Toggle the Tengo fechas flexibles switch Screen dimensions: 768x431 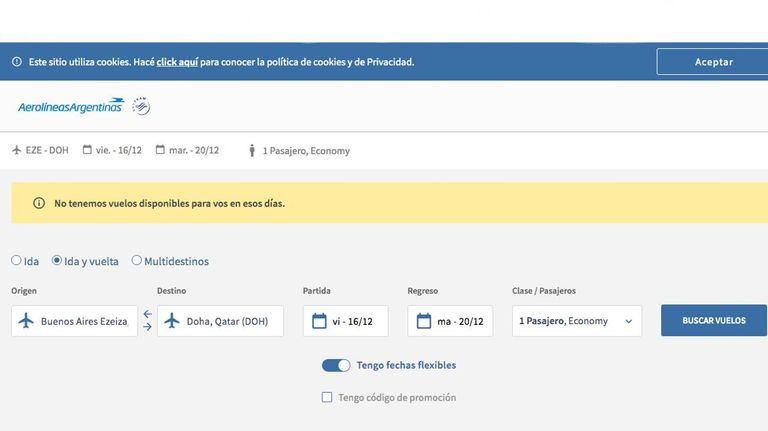click(336, 365)
